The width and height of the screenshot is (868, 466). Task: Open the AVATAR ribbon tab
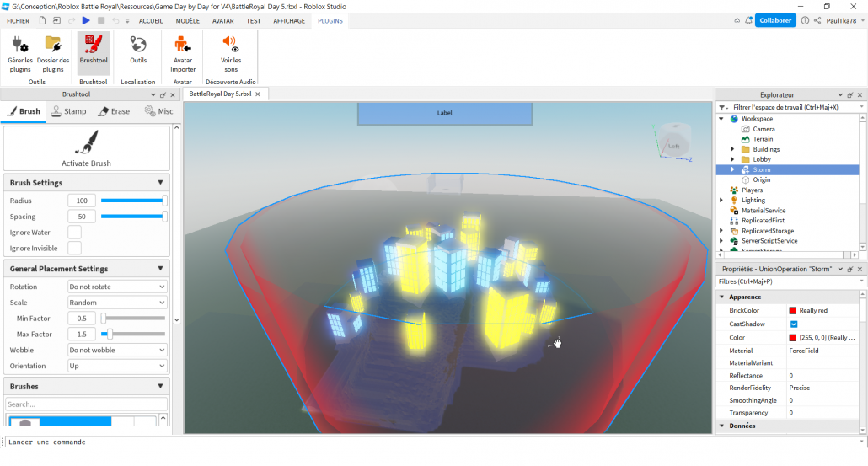click(x=223, y=21)
